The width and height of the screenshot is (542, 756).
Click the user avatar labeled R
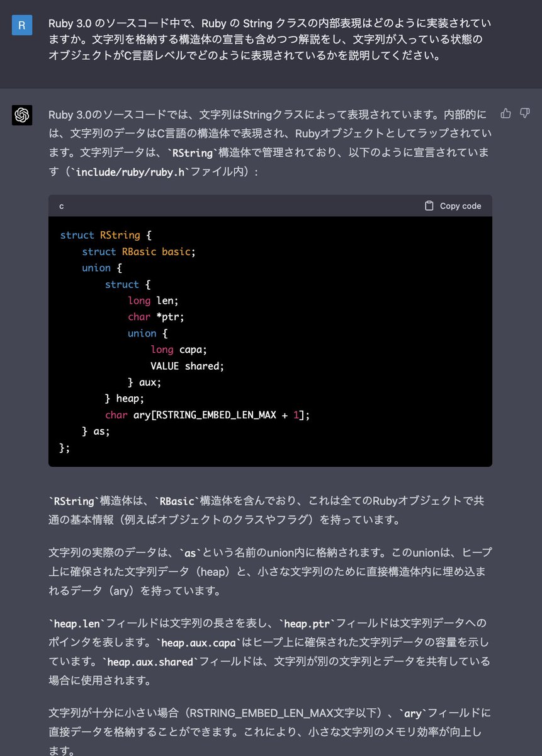coord(22,25)
